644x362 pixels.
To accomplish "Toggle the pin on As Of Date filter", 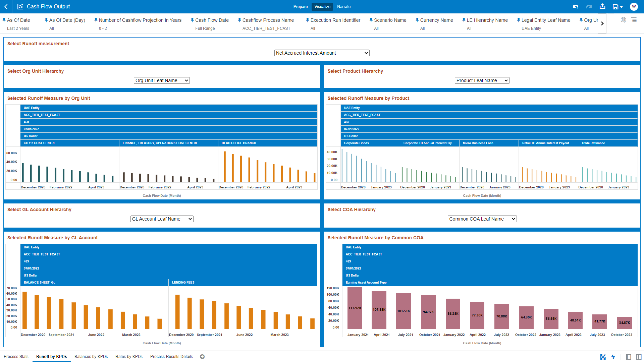I will 4,20.
